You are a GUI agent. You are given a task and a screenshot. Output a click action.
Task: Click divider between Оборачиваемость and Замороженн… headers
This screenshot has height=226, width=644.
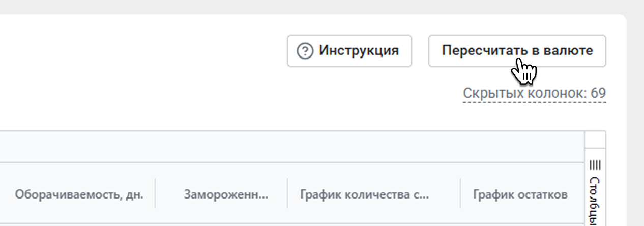tap(155, 193)
